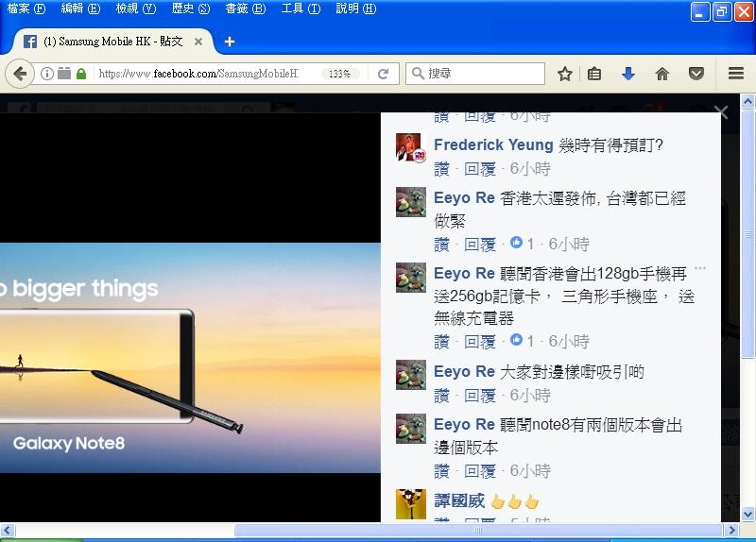
Task: Restore down the Firefox window
Action: 722,12
